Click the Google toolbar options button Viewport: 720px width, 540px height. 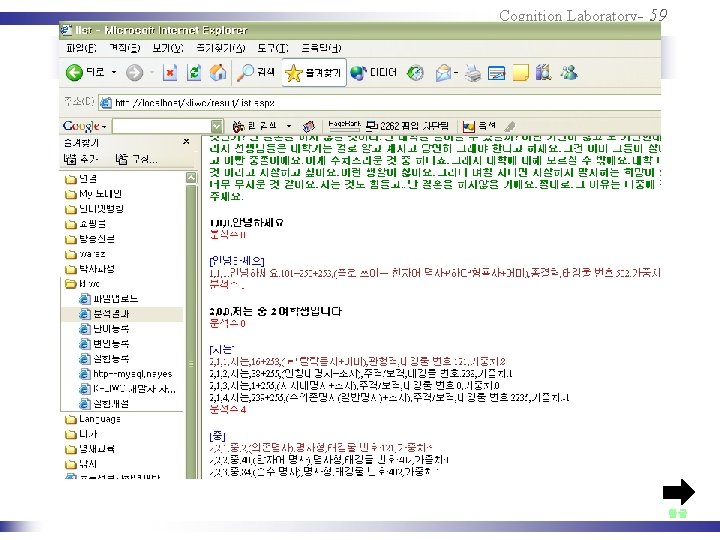[479, 125]
